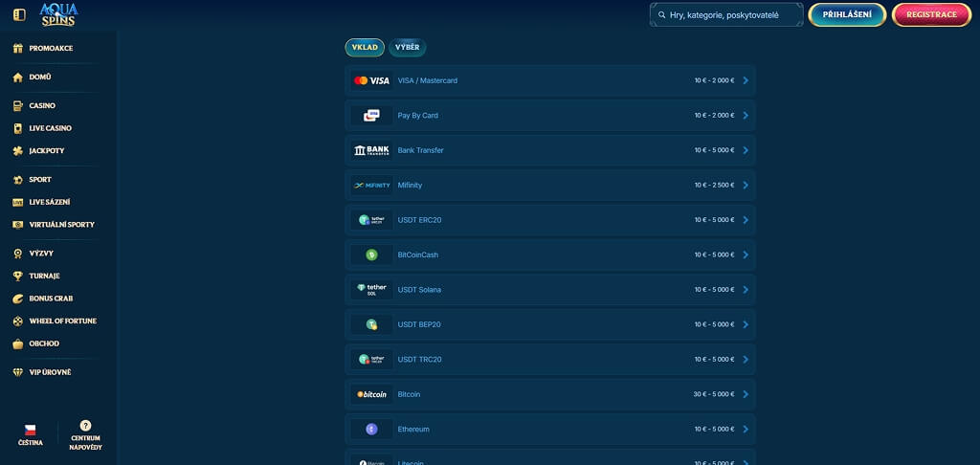Click the Casino slot icon
Screen dimensions: 980x465
(x=18, y=105)
